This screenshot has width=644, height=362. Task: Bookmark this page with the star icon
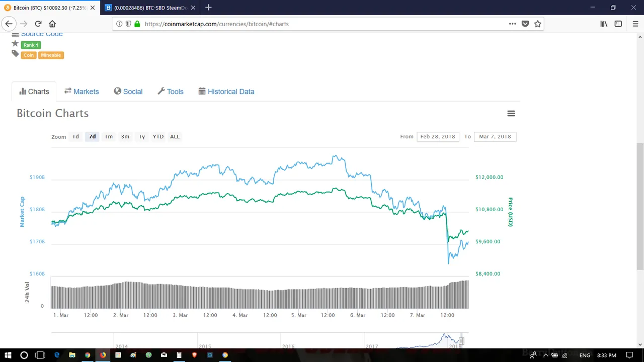coord(538,24)
